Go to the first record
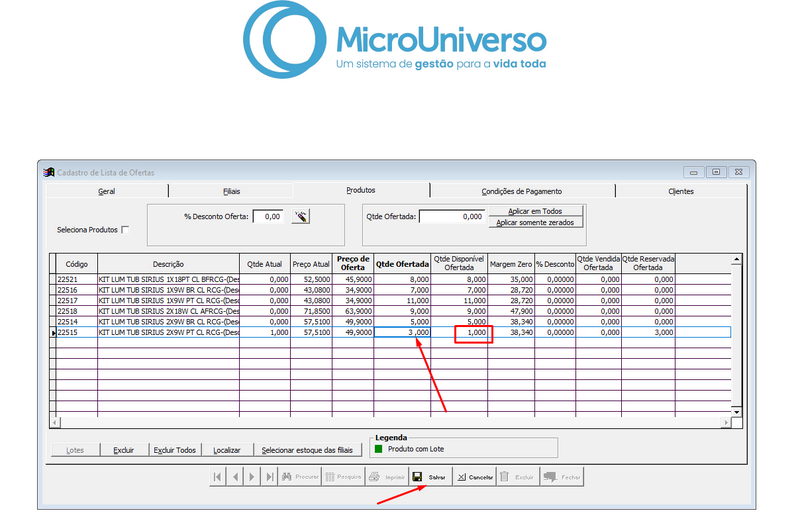Viewport: 800px width, 521px height. click(218, 477)
